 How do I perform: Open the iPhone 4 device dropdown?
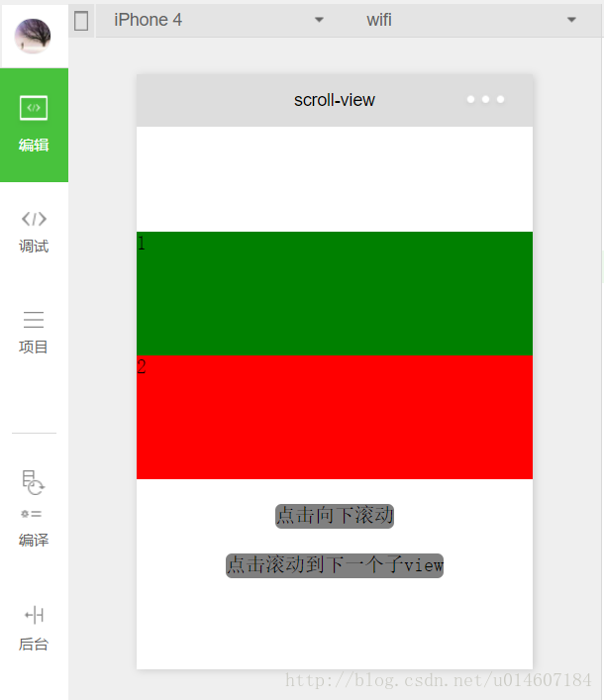point(218,20)
